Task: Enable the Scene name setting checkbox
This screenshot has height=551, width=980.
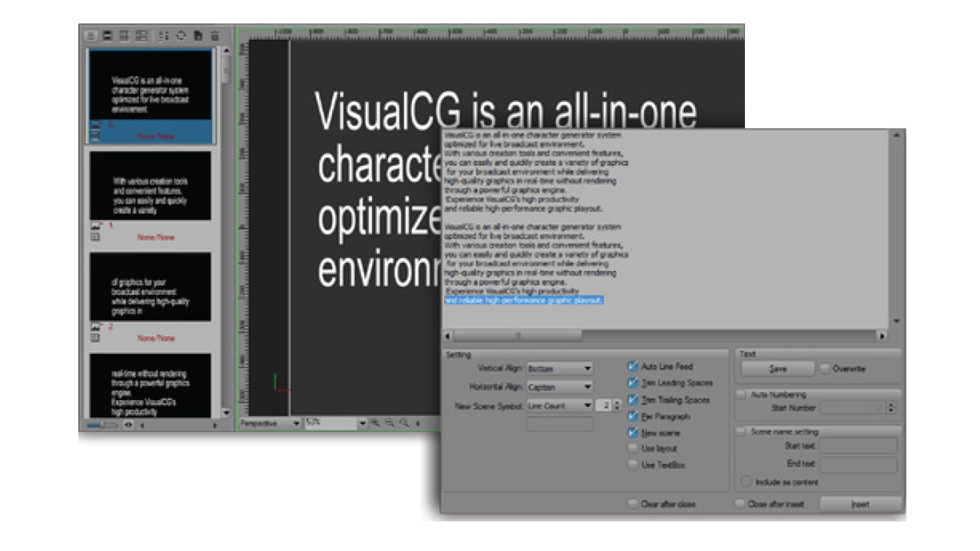Action: [743, 431]
